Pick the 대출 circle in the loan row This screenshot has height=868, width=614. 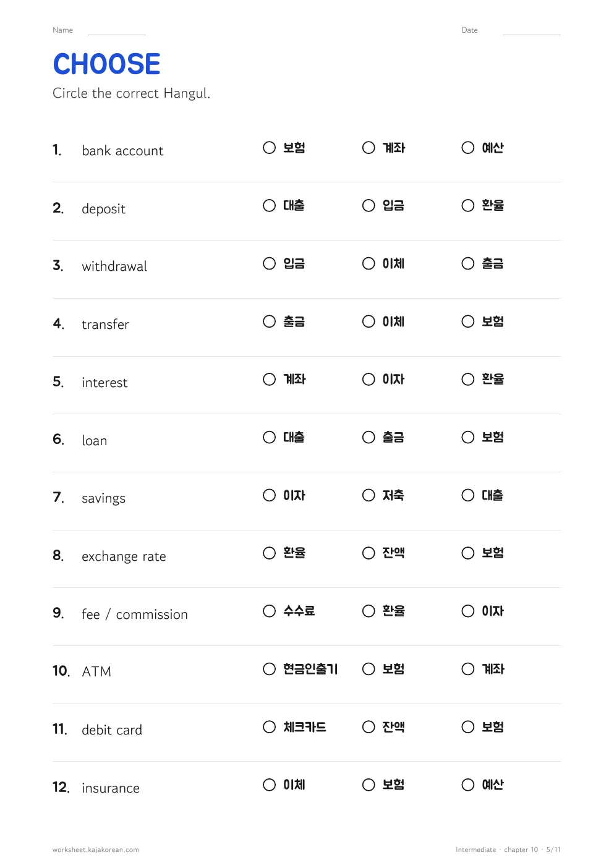coord(269,437)
